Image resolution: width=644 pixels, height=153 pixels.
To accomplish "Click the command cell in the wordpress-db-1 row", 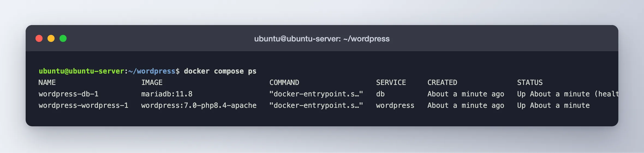I will (316, 94).
